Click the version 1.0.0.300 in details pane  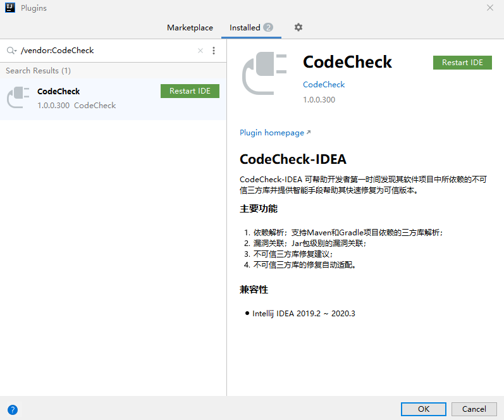click(x=319, y=100)
